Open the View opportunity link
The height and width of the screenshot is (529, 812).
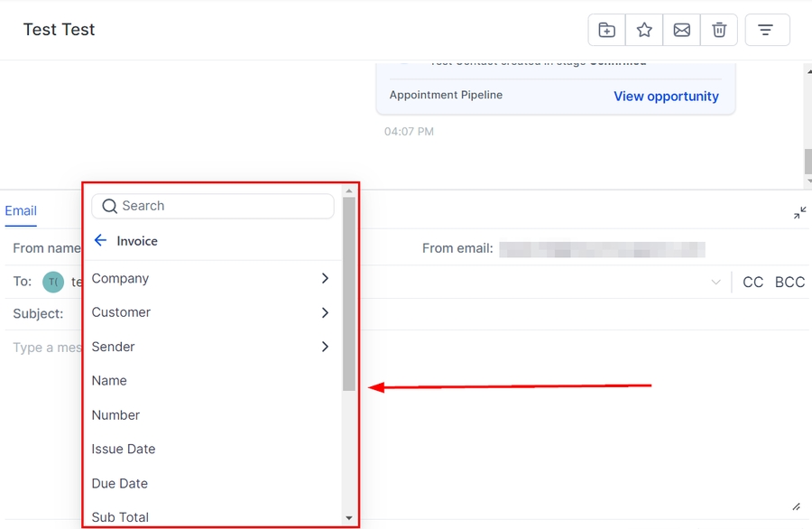(x=666, y=97)
